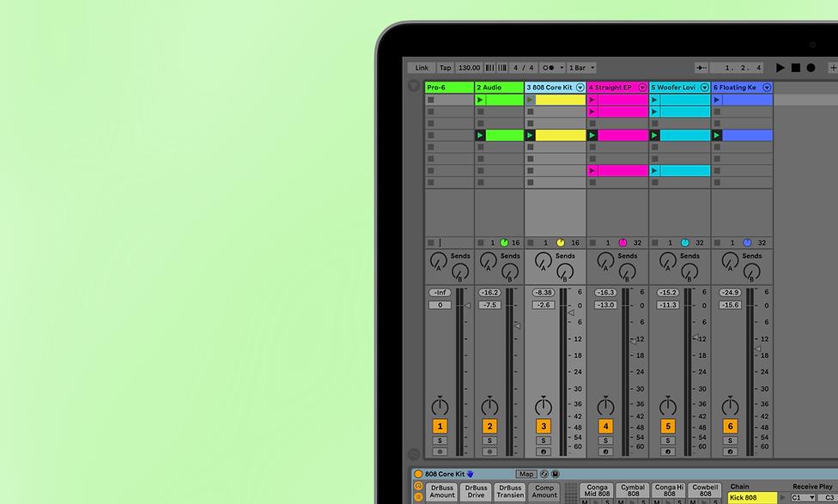Toggle the 808 Core Kit device activator
Viewport: 838px width, 504px height.
pyautogui.click(x=418, y=474)
